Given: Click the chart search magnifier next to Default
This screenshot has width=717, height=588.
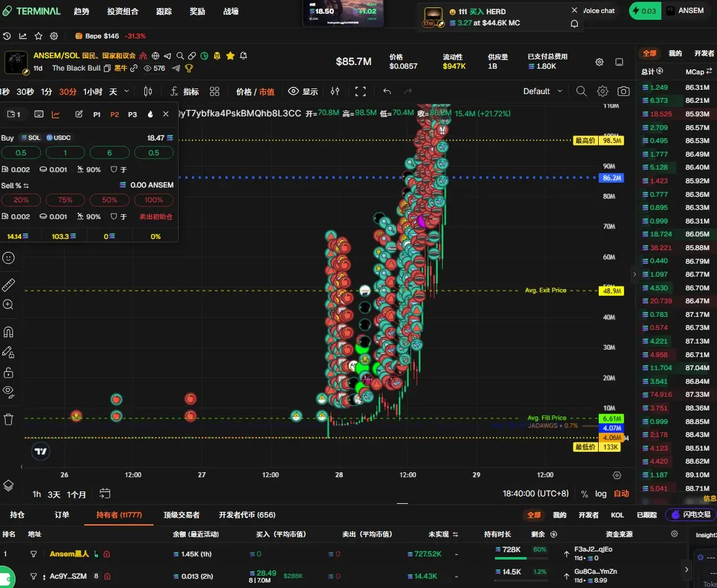Looking at the screenshot, I should (581, 92).
